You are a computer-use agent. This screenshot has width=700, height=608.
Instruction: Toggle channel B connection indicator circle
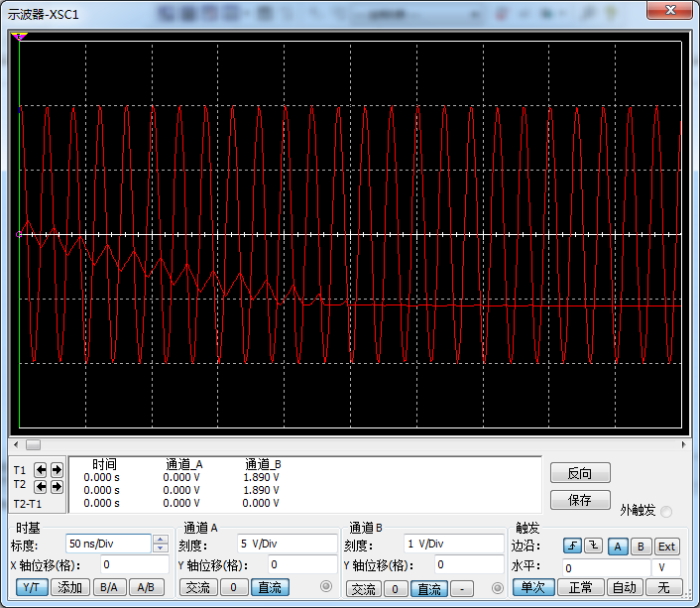pos(498,588)
